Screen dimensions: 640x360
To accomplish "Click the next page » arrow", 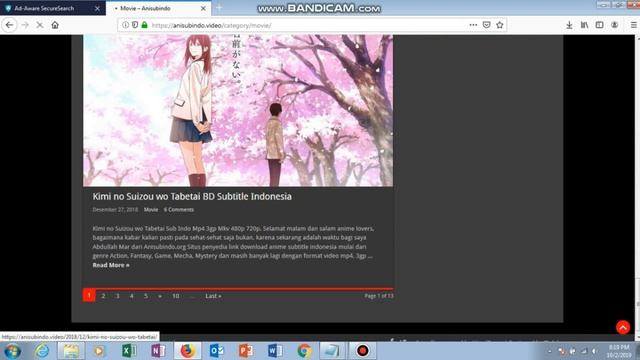I will (160, 296).
